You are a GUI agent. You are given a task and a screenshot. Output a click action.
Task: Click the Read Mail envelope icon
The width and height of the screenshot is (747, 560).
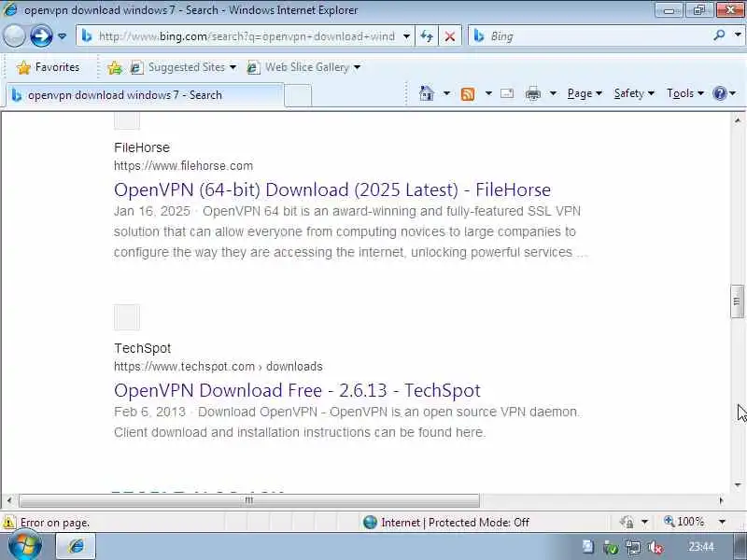pyautogui.click(x=507, y=93)
